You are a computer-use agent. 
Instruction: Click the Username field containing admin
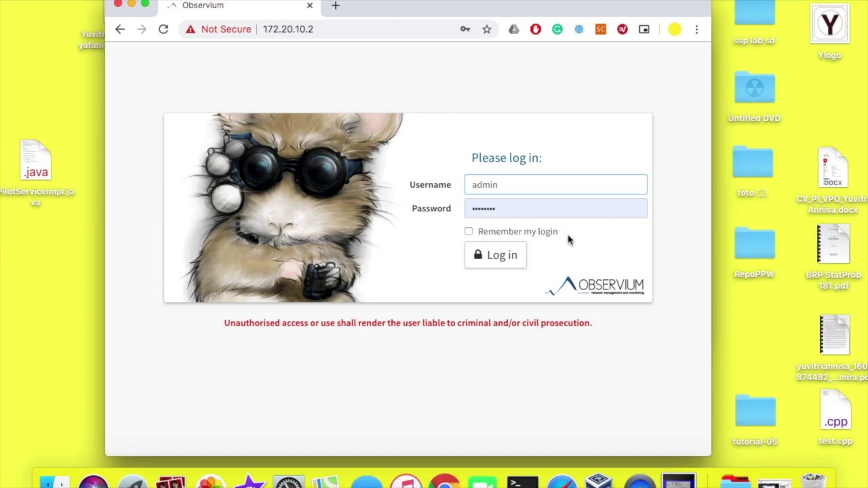click(x=556, y=184)
